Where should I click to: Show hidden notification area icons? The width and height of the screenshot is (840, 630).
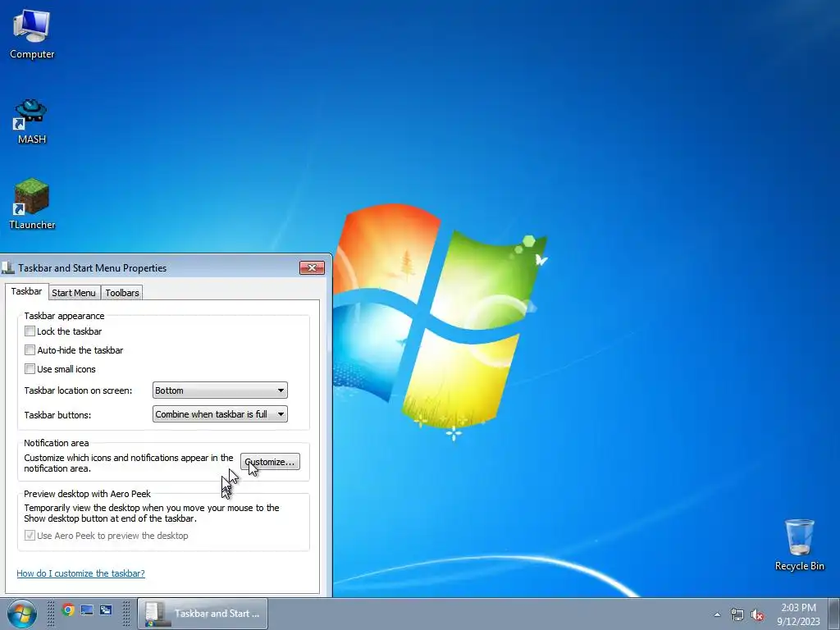coord(717,614)
